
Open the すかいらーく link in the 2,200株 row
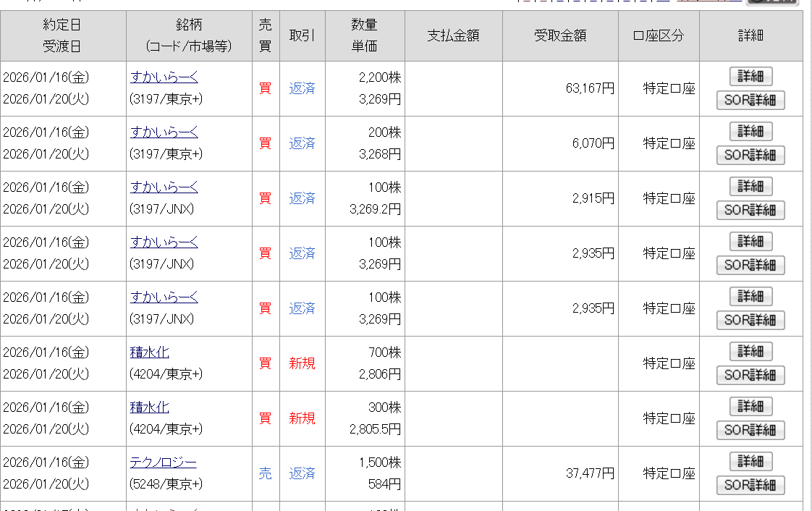click(x=164, y=77)
